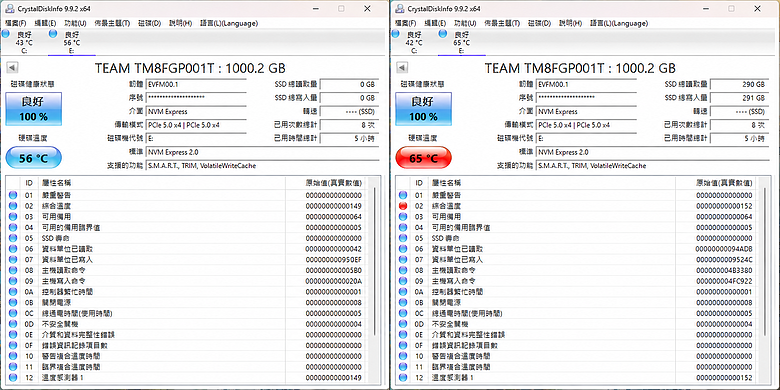The width and height of the screenshot is (780, 390).
Task: Open 功能(U) menu in the 56 °C window
Action: pyautogui.click(x=75, y=23)
